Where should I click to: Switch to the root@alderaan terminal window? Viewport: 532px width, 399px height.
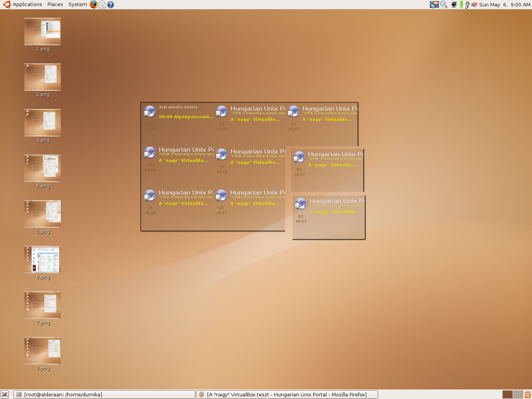tap(104, 394)
